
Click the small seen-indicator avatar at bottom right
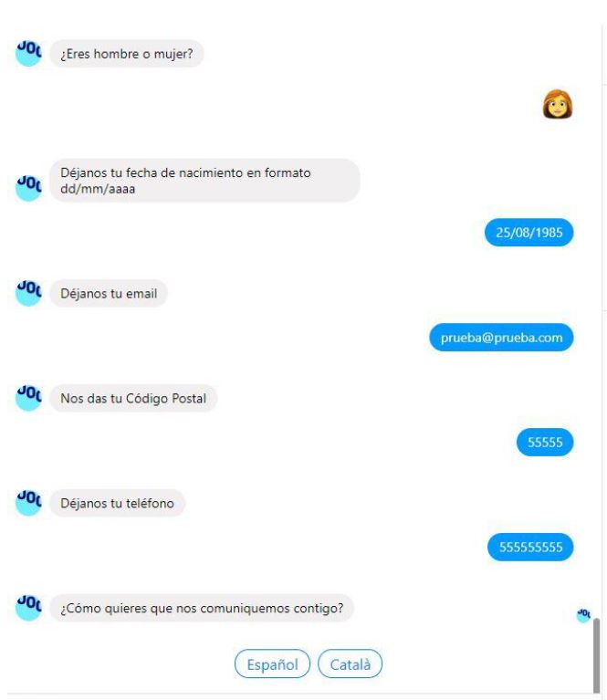point(583,615)
